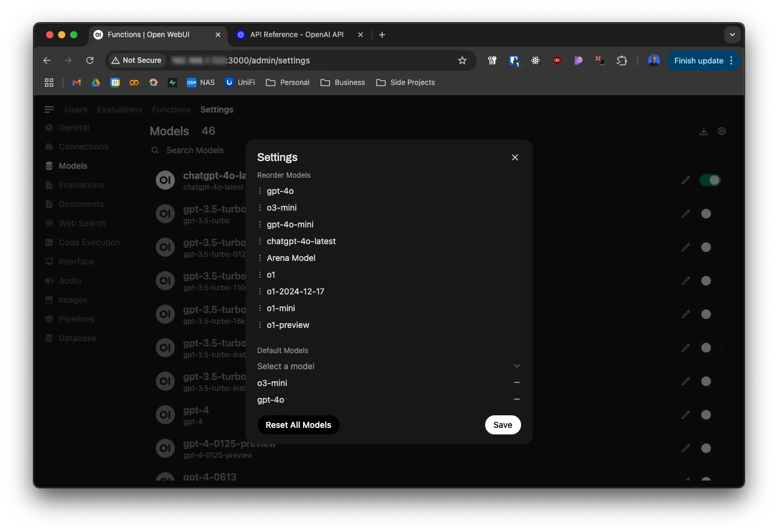
Task: Open Connections in settings sidebar
Action: [x=77, y=147]
